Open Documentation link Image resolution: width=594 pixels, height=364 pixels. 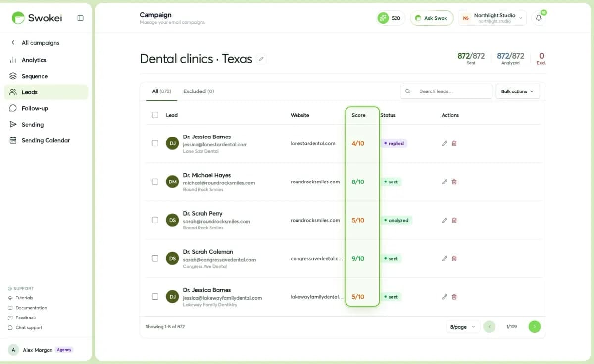click(x=28, y=308)
